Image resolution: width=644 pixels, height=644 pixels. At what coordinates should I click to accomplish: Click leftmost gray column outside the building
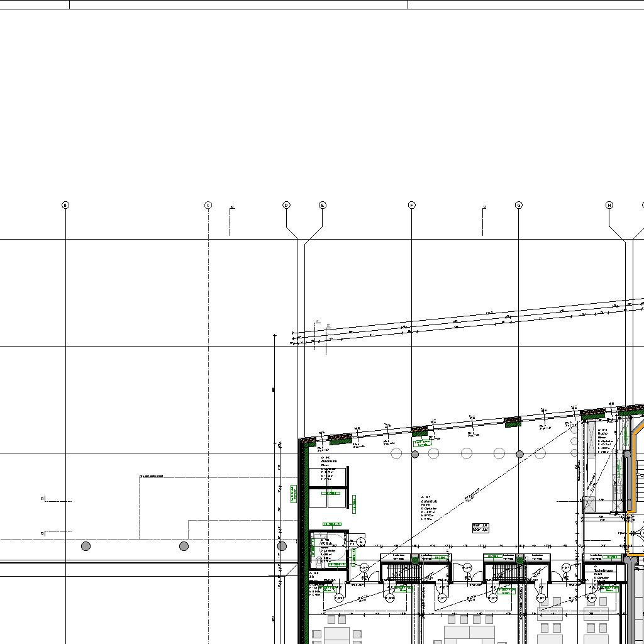[x=86, y=546]
